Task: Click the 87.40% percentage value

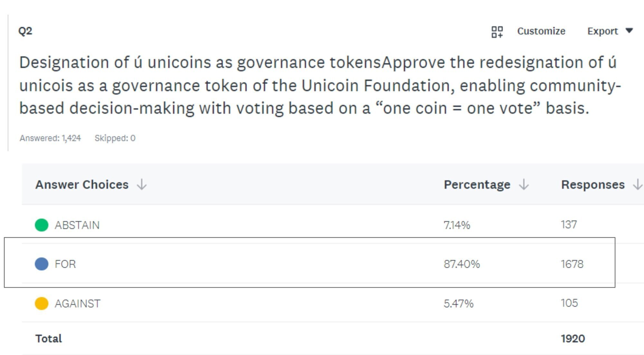Action: [461, 264]
